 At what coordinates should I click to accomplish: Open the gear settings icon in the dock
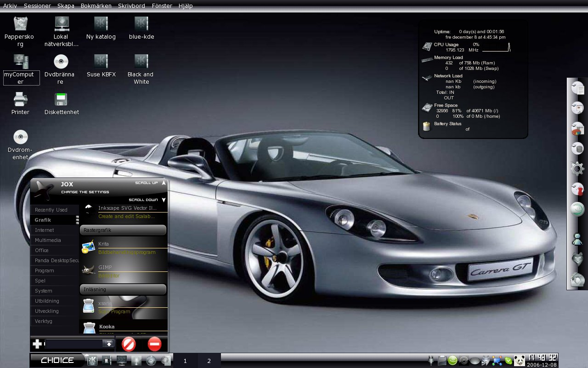coord(577,168)
